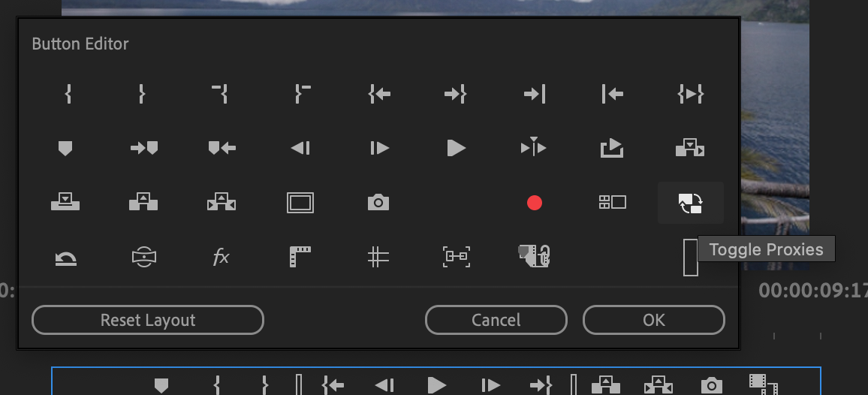Choose the Safe Margins frame icon
868x395 pixels.
point(300,203)
